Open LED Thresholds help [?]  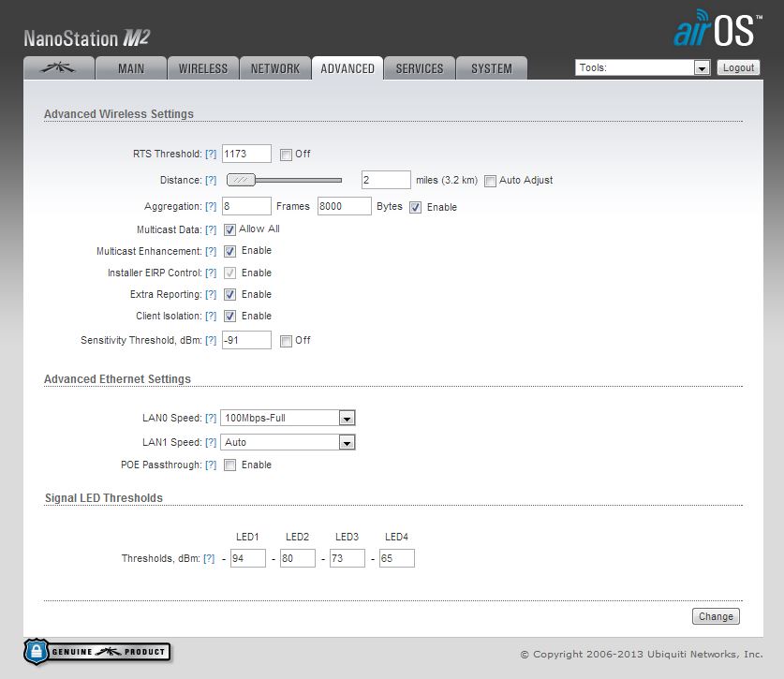pyautogui.click(x=209, y=558)
